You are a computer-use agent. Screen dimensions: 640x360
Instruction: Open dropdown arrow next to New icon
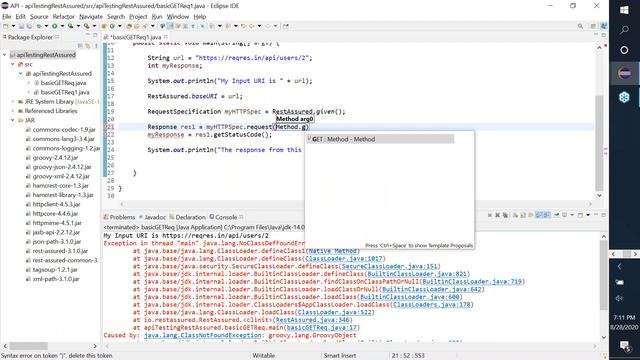point(13,26)
